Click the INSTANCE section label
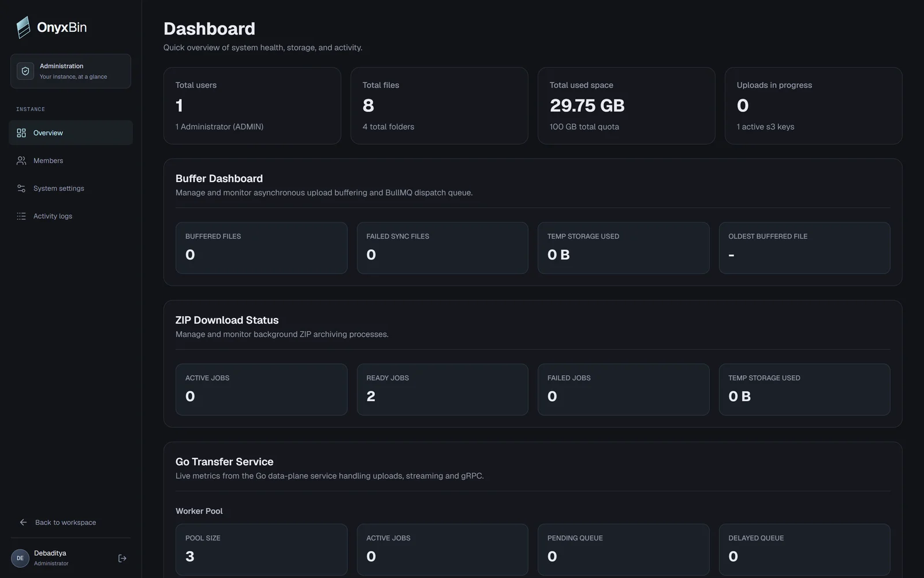This screenshot has width=924, height=578. point(31,109)
